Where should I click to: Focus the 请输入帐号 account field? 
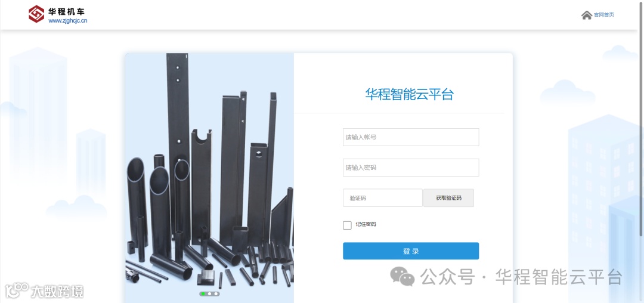tap(411, 137)
